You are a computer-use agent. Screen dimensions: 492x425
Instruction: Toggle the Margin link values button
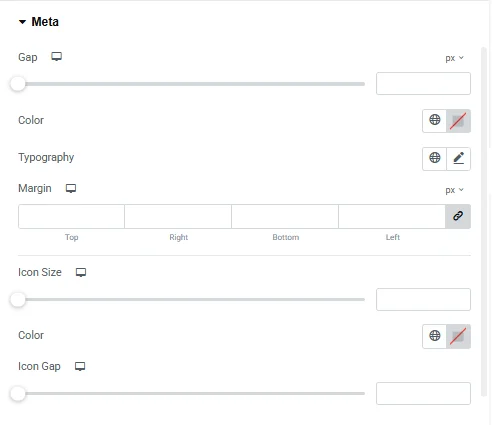point(458,216)
